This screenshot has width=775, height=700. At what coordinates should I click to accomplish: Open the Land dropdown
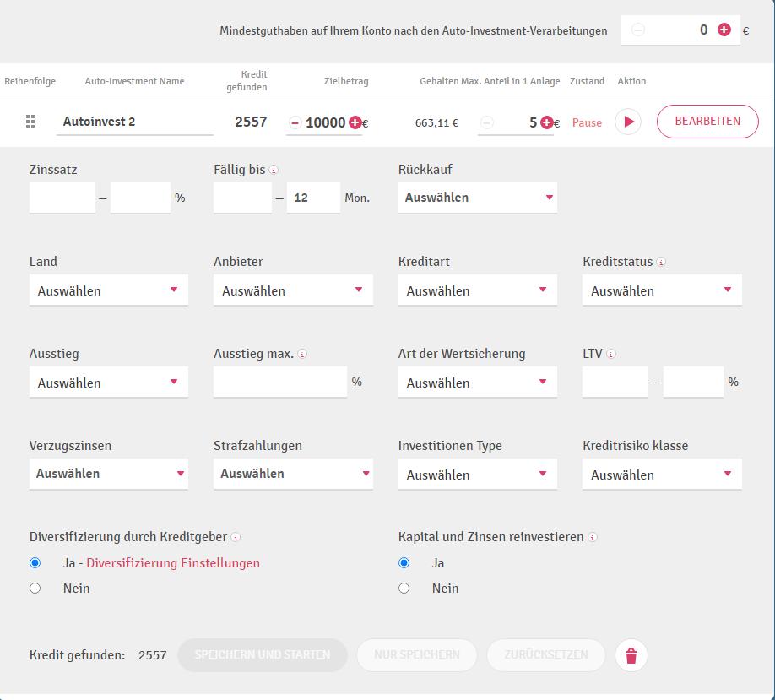(x=108, y=290)
